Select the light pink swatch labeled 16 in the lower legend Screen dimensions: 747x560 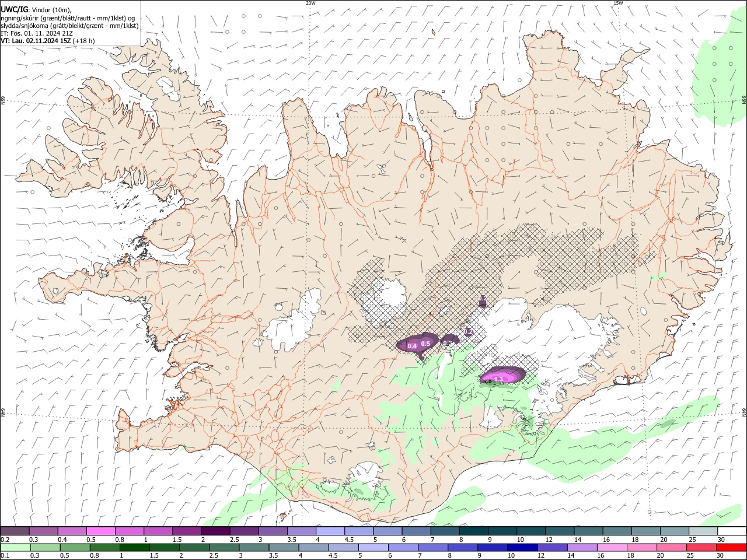coord(611,548)
